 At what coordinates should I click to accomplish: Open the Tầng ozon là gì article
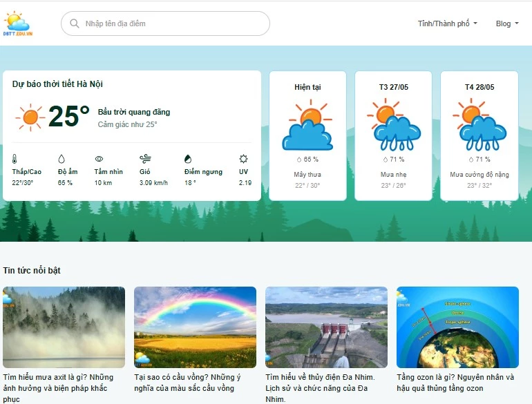click(456, 383)
